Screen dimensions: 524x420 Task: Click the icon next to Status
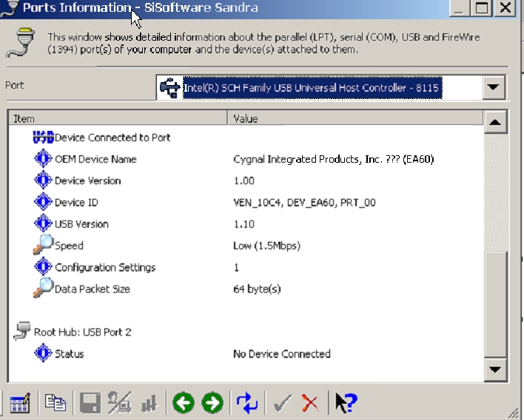point(43,353)
